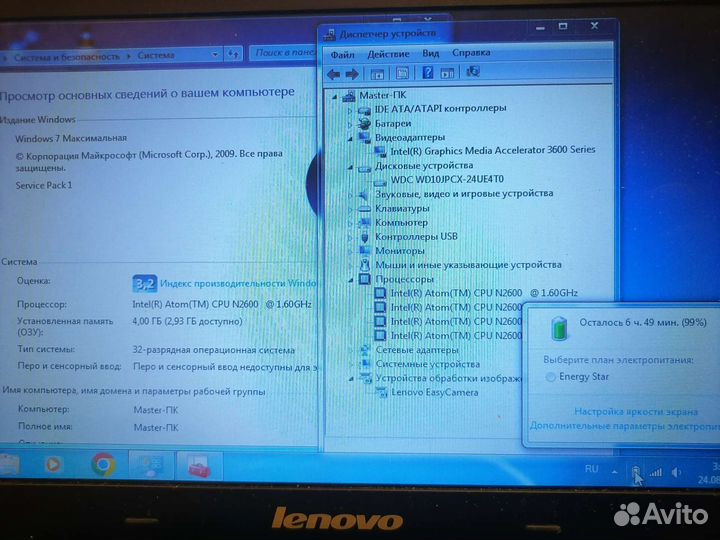The width and height of the screenshot is (720, 540).
Task: Collapse the Видеоадаптеры category
Action: 349,138
